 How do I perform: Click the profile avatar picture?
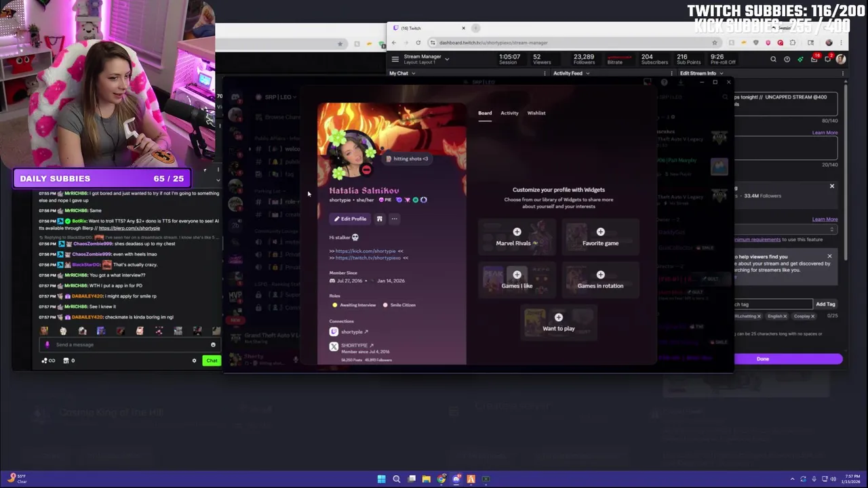[x=350, y=153]
